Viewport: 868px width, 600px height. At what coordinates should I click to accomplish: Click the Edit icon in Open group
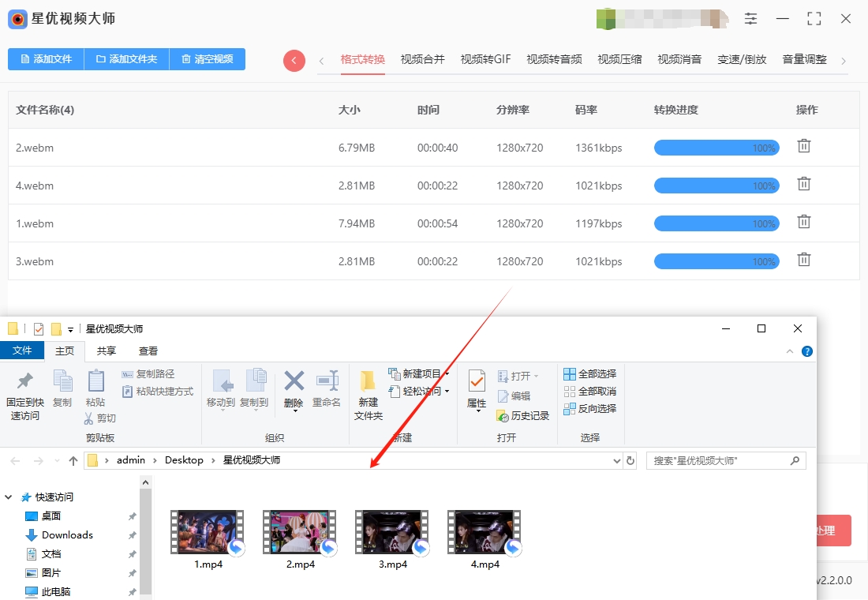(x=503, y=396)
